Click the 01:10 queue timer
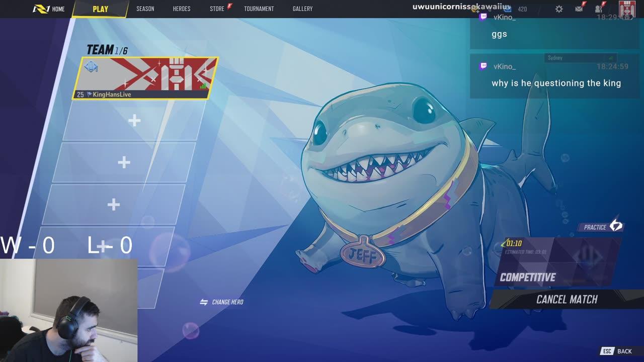 point(514,243)
